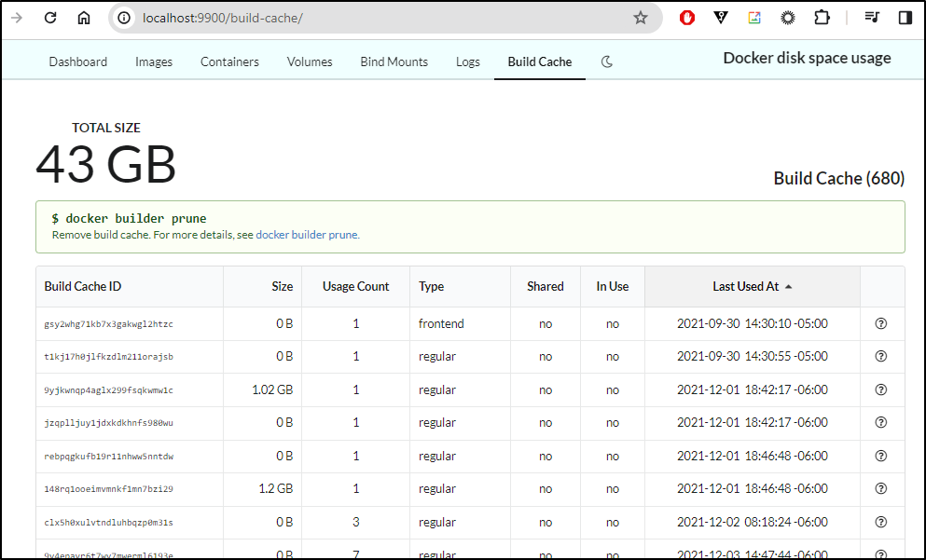Select the '$ docker builder prune' command text
This screenshot has height=560, width=926.
[130, 218]
